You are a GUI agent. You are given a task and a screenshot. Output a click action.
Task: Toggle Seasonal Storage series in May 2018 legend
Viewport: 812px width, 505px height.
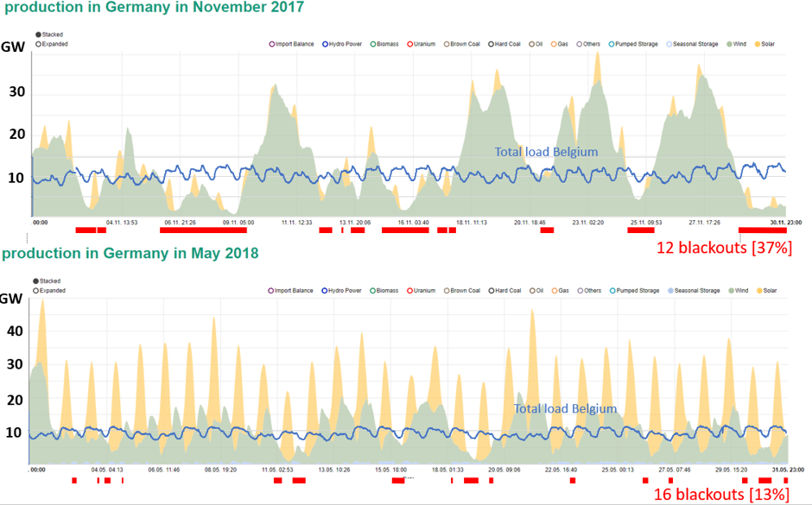pyautogui.click(x=694, y=290)
